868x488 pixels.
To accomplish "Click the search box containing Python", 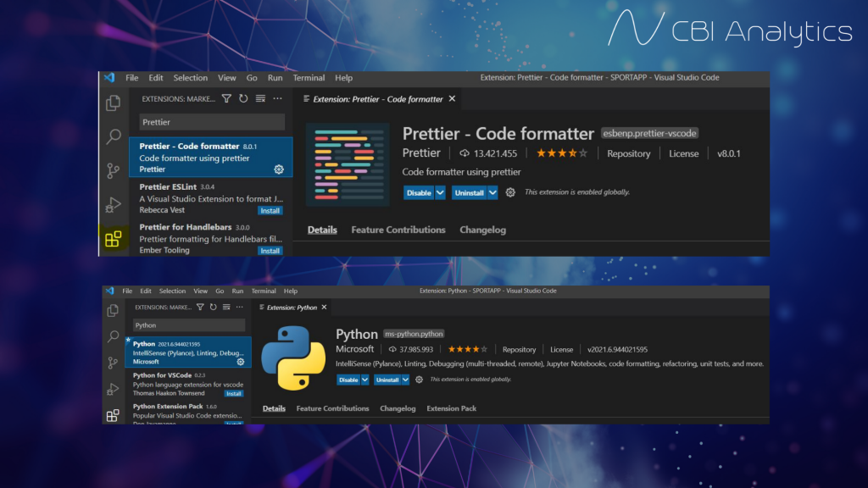I will click(x=189, y=325).
